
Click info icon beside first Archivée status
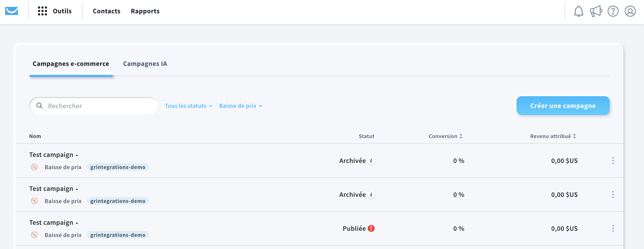(x=371, y=161)
